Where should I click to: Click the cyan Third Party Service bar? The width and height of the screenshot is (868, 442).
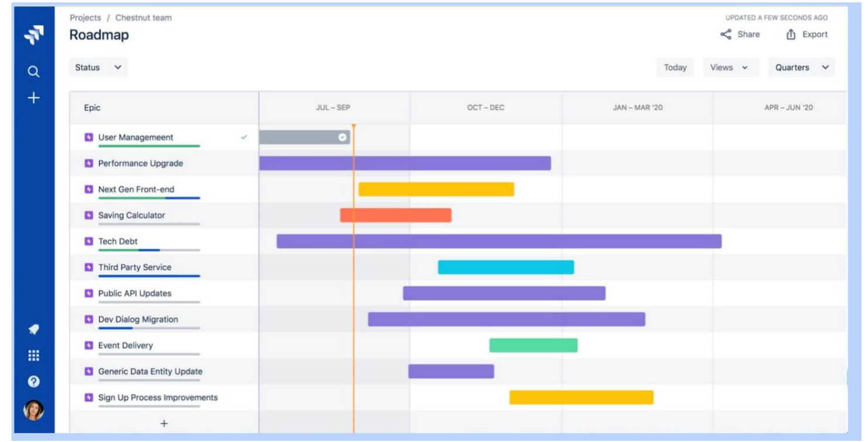[x=506, y=267]
